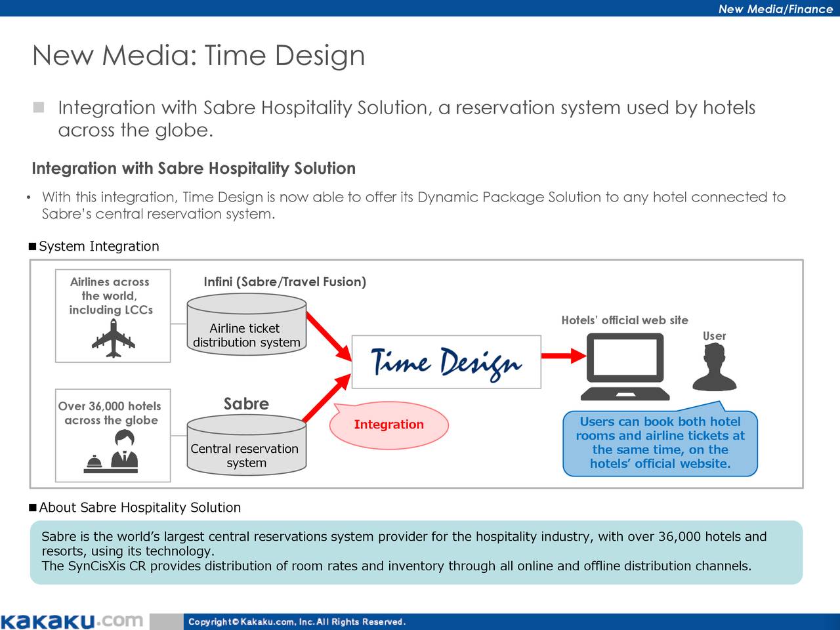This screenshot has width=840, height=630.
Task: Select the Central reservation system cylinder
Action: (247, 445)
